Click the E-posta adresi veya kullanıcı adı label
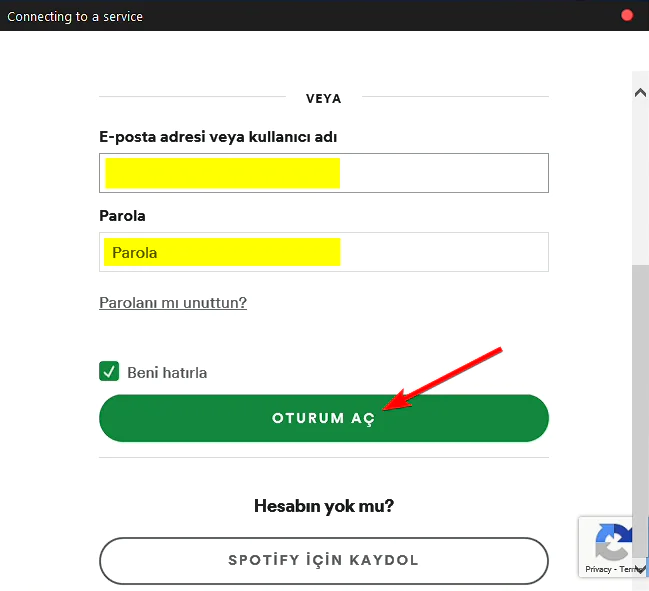 tap(224, 136)
